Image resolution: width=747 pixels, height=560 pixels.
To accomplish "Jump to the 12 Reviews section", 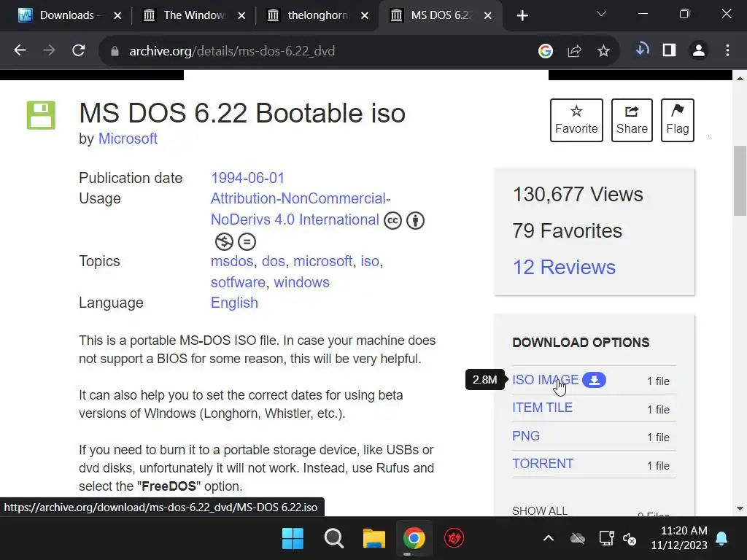I will [x=564, y=267].
